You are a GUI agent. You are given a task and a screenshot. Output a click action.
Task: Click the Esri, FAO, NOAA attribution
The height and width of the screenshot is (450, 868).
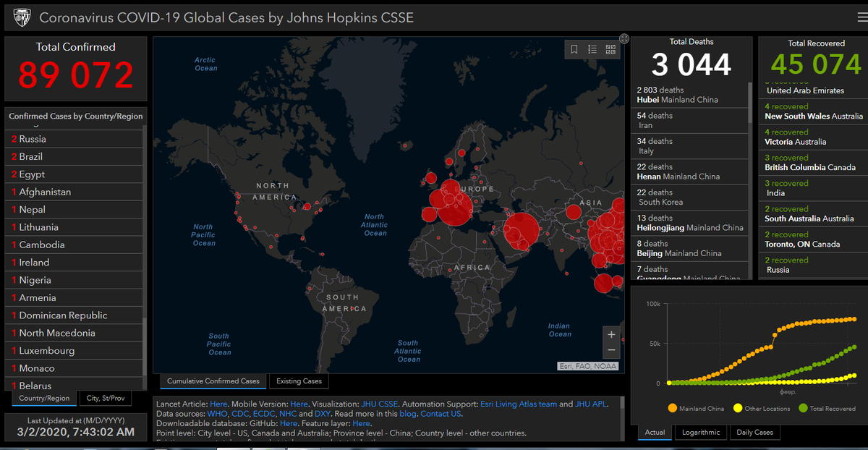588,366
